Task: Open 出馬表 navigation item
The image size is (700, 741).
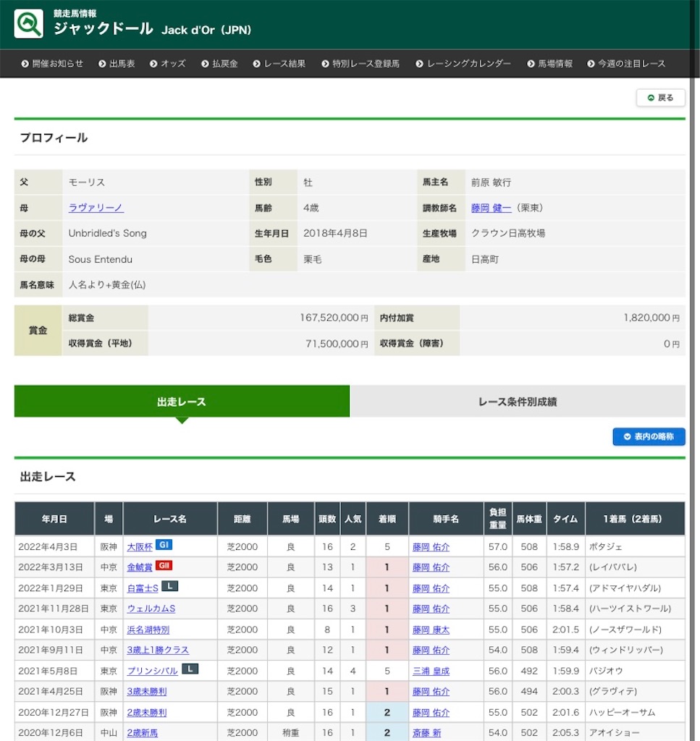Action: (x=117, y=64)
